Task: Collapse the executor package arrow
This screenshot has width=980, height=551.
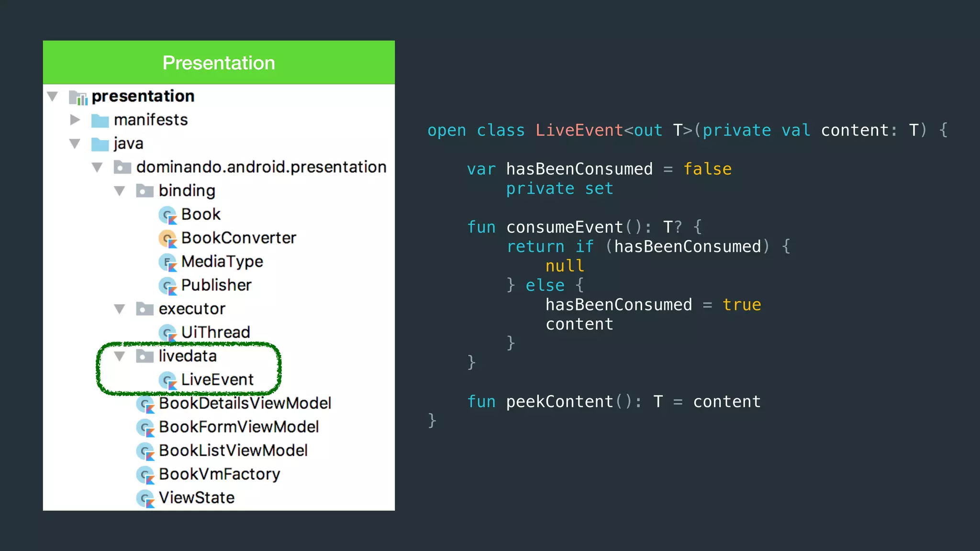Action: tap(120, 309)
